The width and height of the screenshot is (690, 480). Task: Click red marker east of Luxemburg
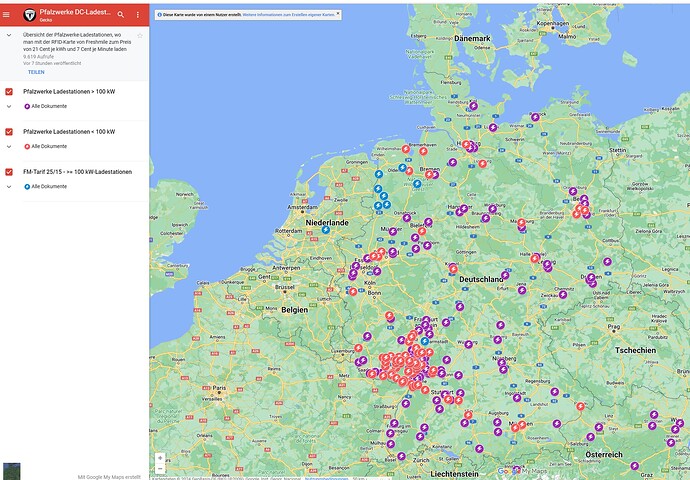coord(358,348)
